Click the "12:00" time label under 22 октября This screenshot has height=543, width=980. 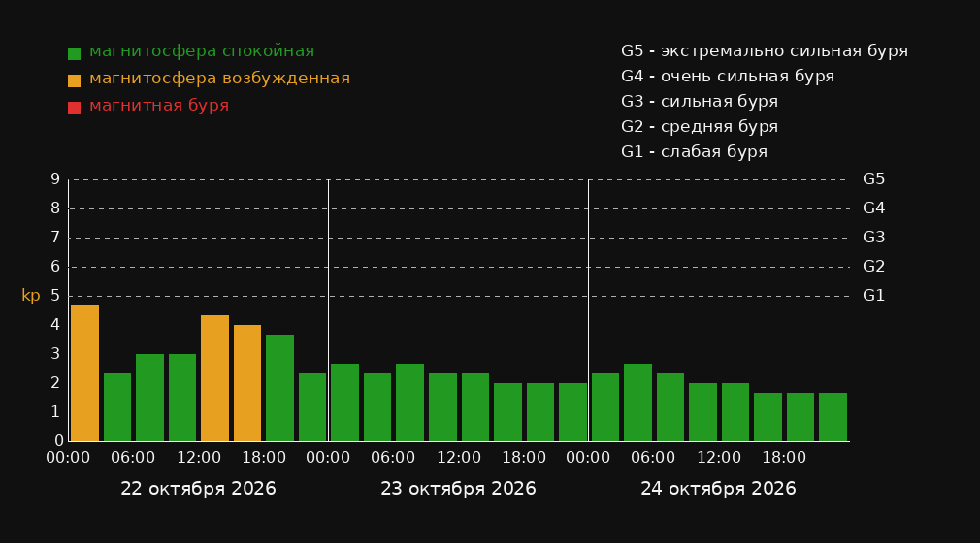point(199,458)
